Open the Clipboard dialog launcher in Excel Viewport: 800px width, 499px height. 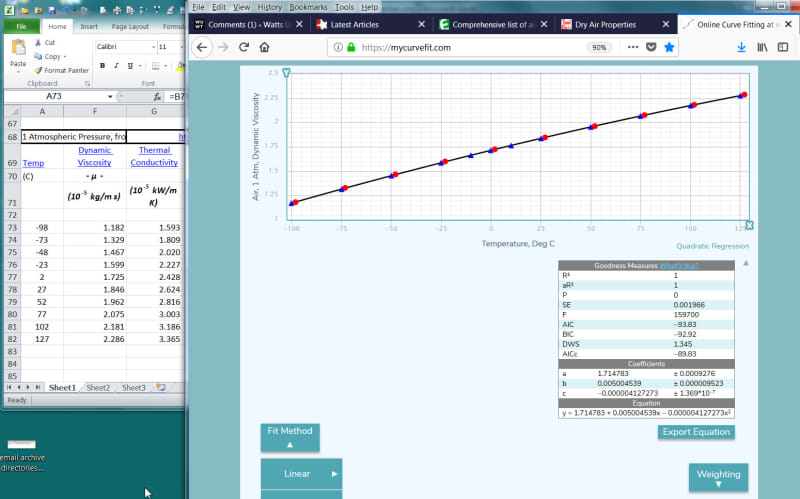tap(87, 84)
